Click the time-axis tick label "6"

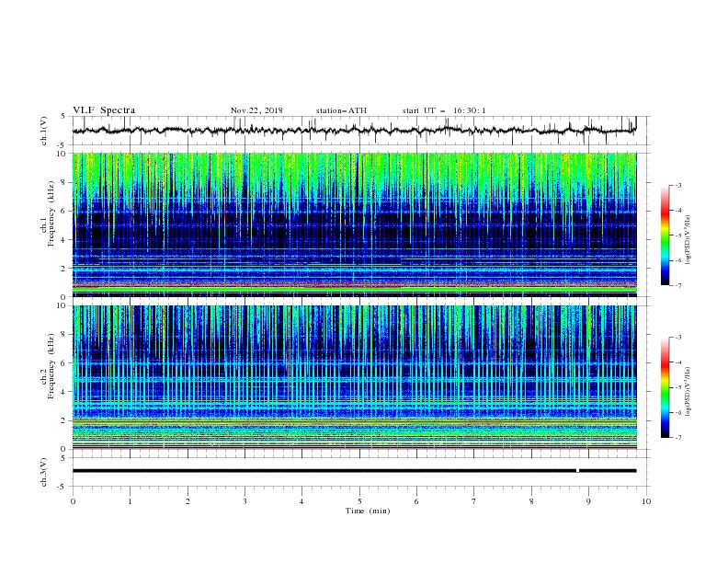tap(417, 501)
